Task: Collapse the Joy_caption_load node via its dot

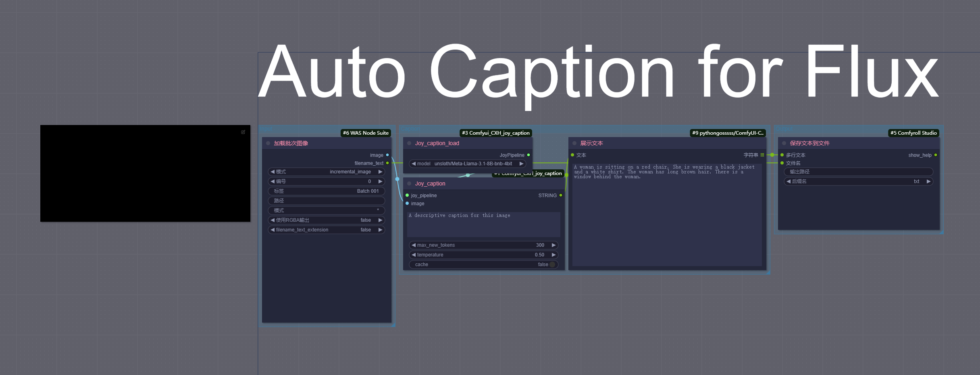Action: (409, 143)
